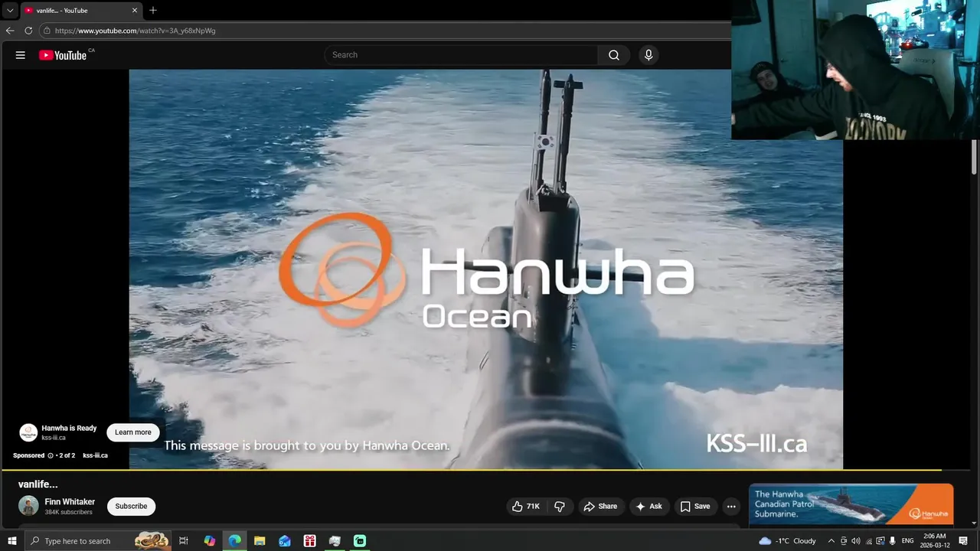The height and width of the screenshot is (551, 980).
Task: Open the Ask AI button
Action: pos(649,506)
